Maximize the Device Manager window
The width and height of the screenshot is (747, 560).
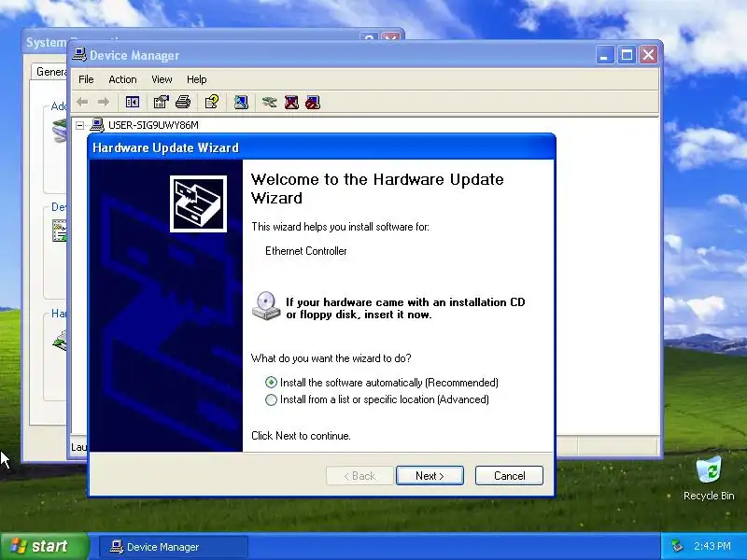(627, 55)
